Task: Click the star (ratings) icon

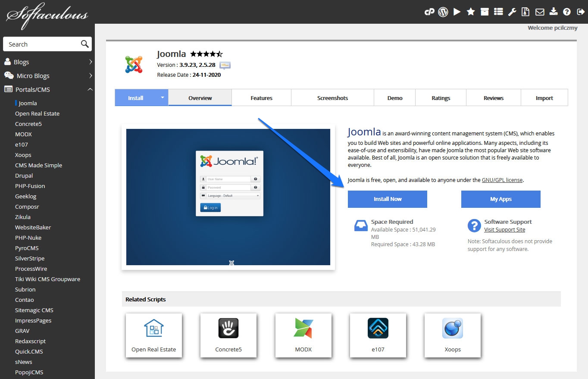Action: coord(471,12)
